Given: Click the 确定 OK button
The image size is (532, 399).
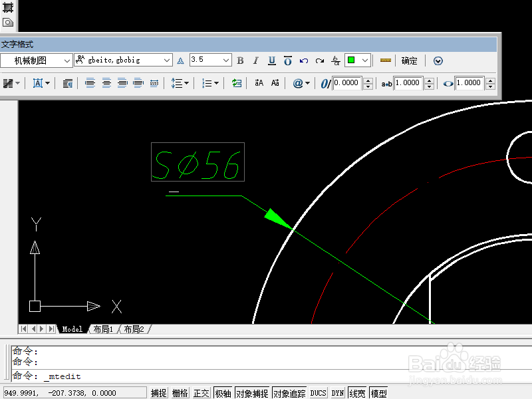Looking at the screenshot, I should click(409, 61).
